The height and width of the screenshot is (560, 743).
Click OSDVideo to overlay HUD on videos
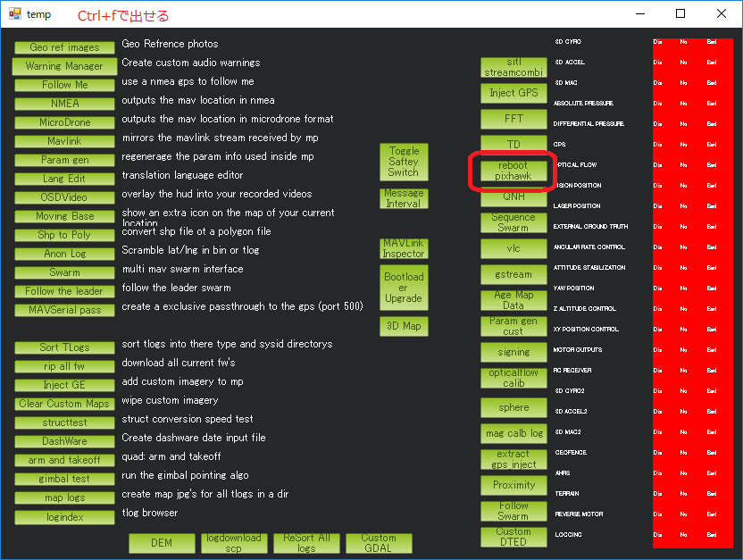[x=64, y=196]
